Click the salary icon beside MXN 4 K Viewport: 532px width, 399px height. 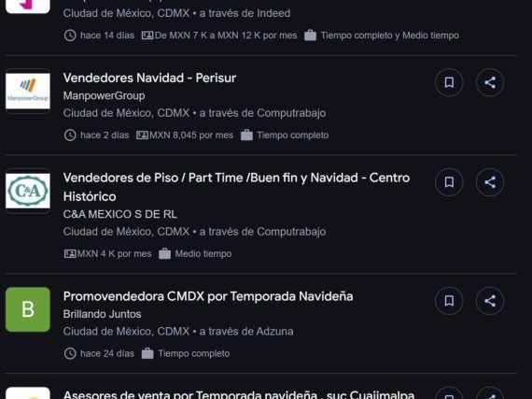pyautogui.click(x=70, y=253)
